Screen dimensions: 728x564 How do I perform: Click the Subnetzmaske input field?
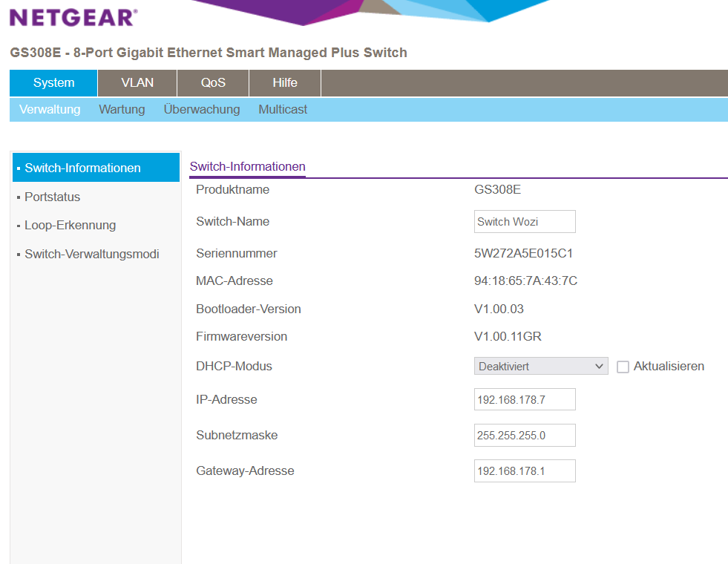pos(525,436)
